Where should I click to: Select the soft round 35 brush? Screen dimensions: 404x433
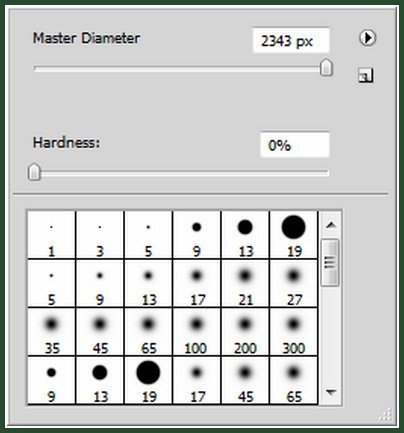[x=51, y=332]
